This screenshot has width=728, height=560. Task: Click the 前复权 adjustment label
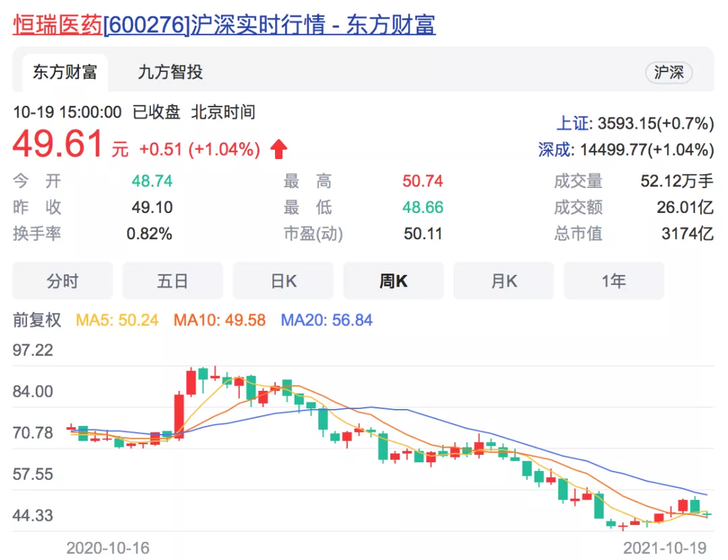37,319
